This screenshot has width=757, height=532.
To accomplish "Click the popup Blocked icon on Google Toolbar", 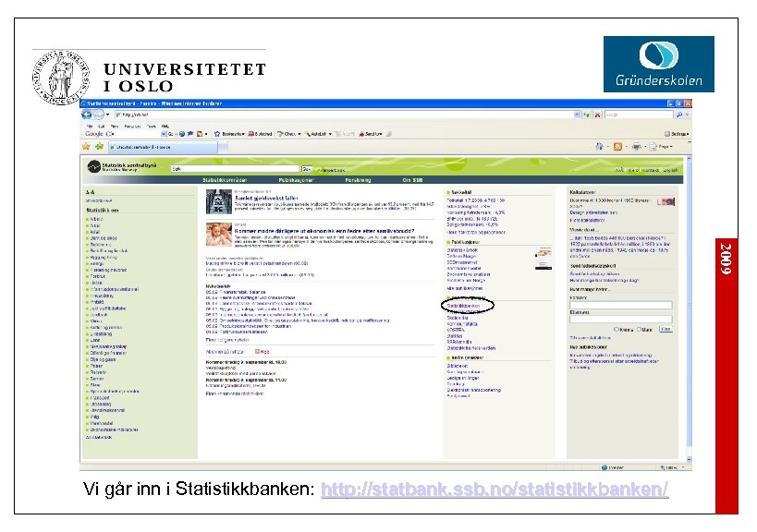I will [250, 133].
